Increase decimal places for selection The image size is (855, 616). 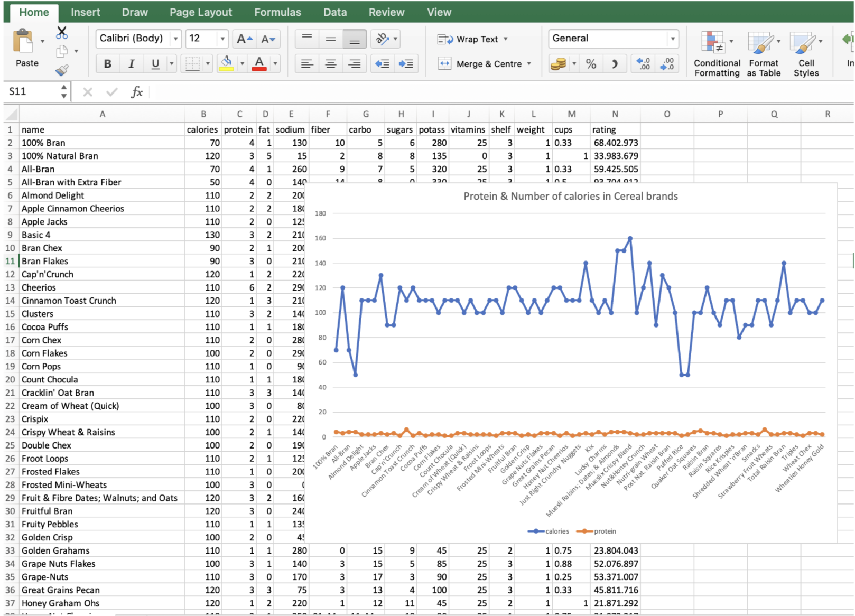(643, 63)
